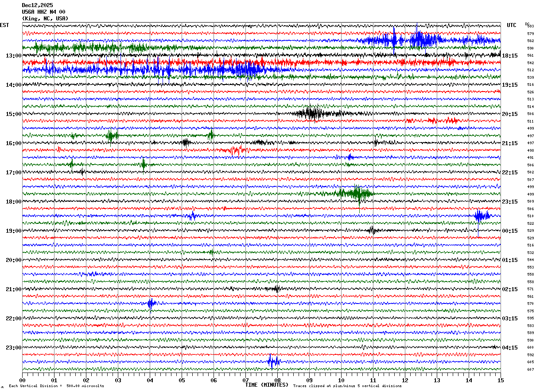Select the 13:00 EST time label

[13, 56]
